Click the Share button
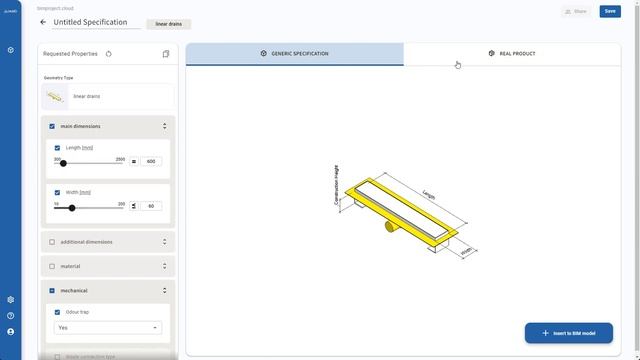The width and height of the screenshot is (640, 360). pyautogui.click(x=576, y=11)
